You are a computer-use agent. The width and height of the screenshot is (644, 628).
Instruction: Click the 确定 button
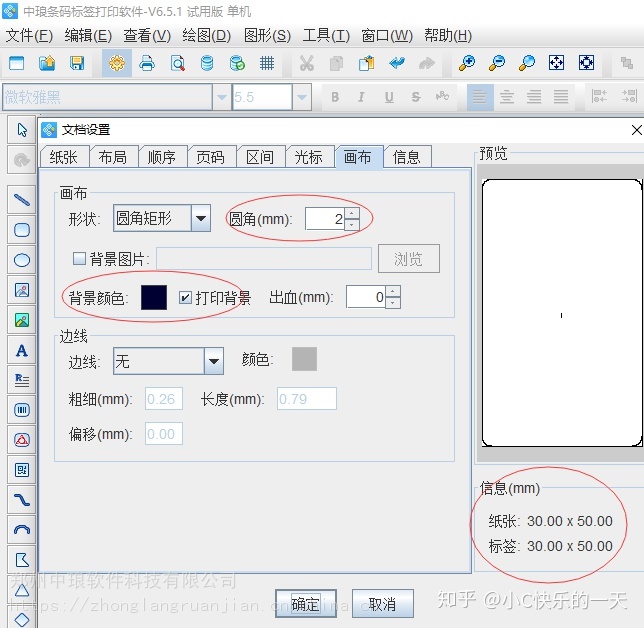pyautogui.click(x=306, y=603)
